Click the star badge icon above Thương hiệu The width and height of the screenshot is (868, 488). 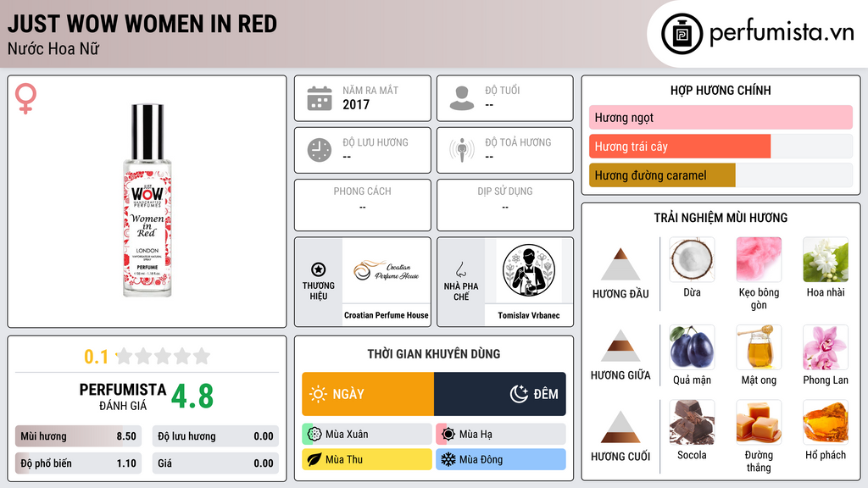(x=319, y=269)
